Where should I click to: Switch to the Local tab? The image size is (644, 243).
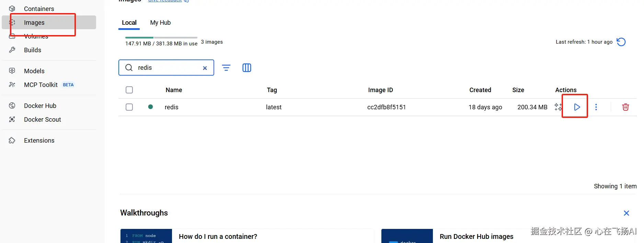point(129,23)
